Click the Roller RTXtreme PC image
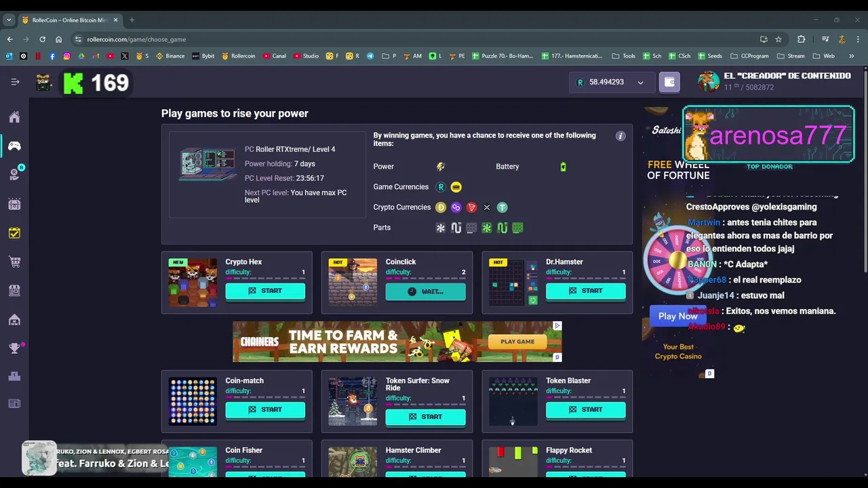Screen dimensions: 868x488 pyautogui.click(x=207, y=163)
